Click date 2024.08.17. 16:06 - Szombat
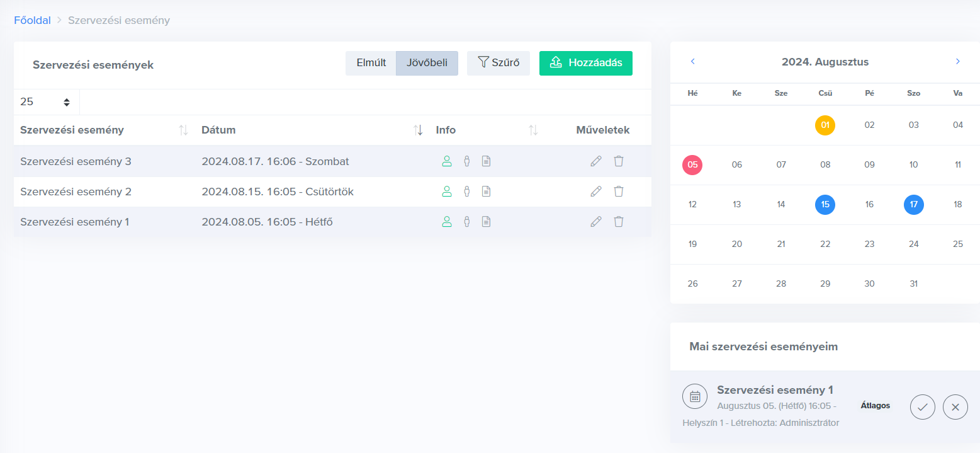980x453 pixels. point(275,161)
